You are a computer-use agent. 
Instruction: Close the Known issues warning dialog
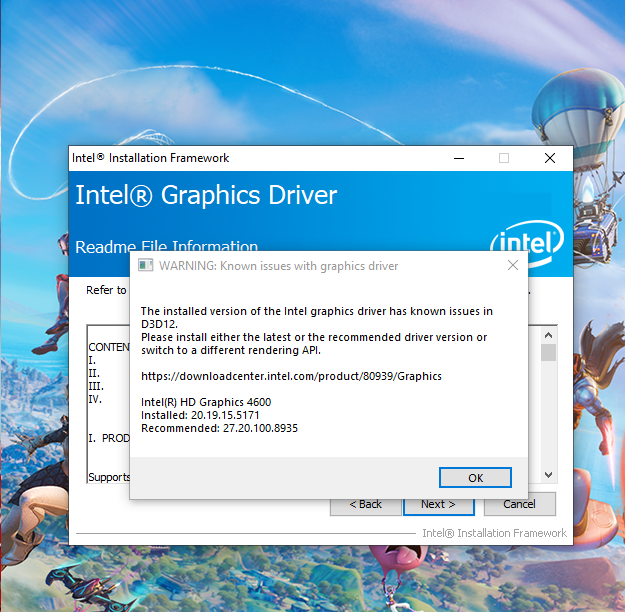click(x=513, y=265)
